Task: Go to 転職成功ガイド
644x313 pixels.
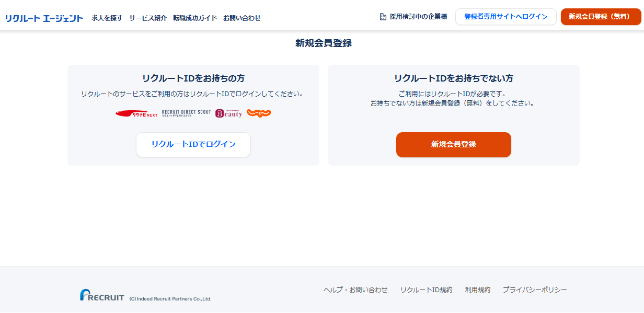Action: [x=195, y=18]
